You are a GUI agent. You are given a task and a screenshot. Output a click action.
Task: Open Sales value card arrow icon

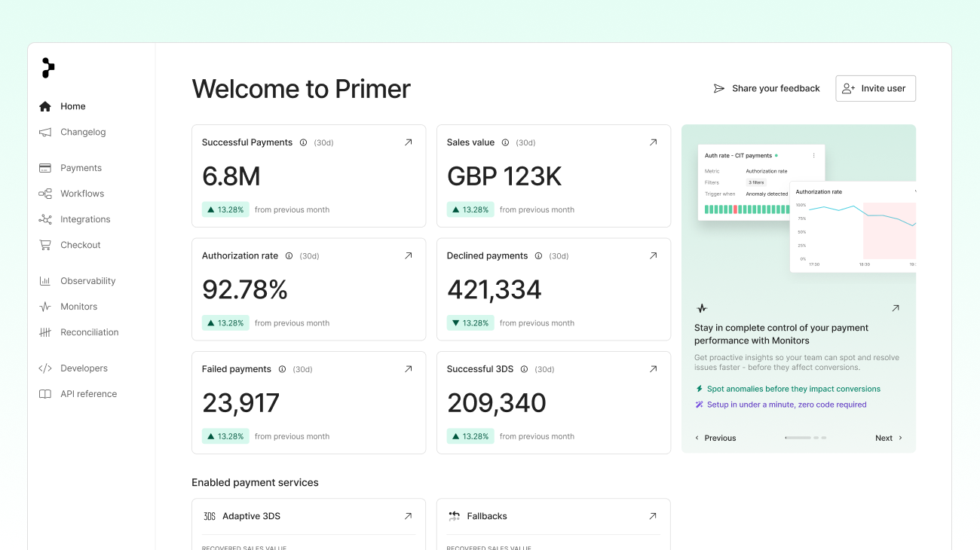(x=653, y=142)
